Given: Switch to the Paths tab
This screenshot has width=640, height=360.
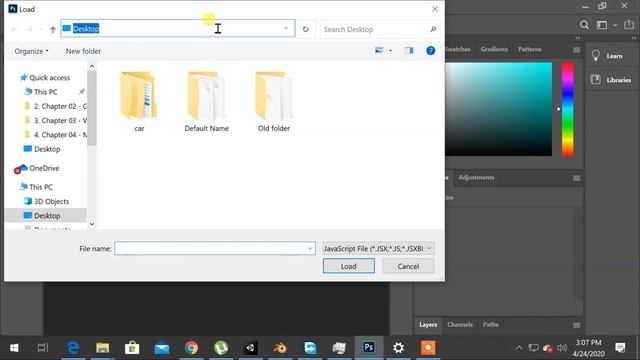Looking at the screenshot, I should pyautogui.click(x=490, y=325).
